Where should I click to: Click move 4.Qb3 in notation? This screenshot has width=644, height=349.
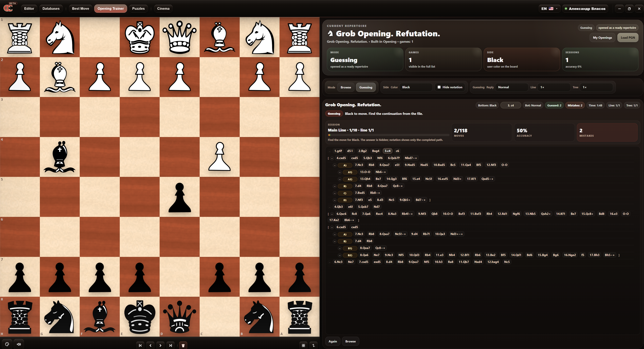click(x=338, y=207)
